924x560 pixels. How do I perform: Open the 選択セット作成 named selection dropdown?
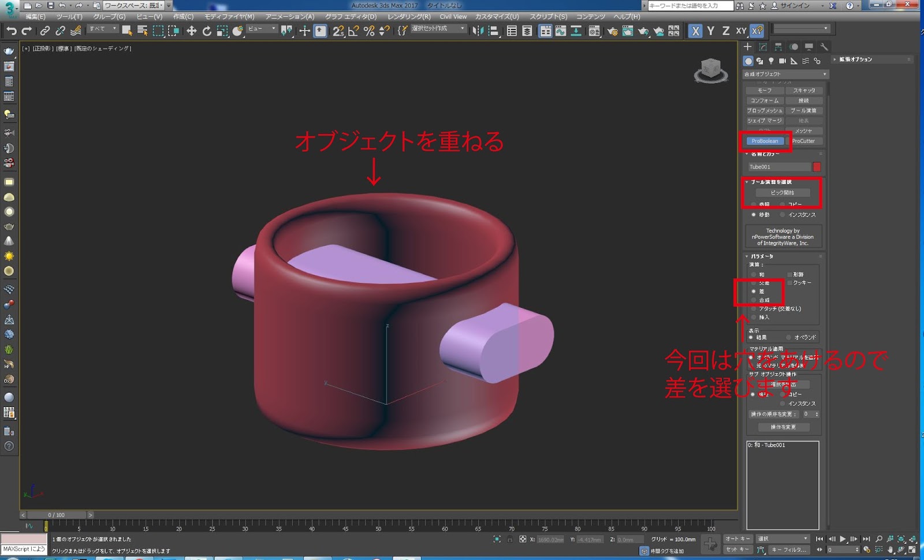click(x=438, y=29)
